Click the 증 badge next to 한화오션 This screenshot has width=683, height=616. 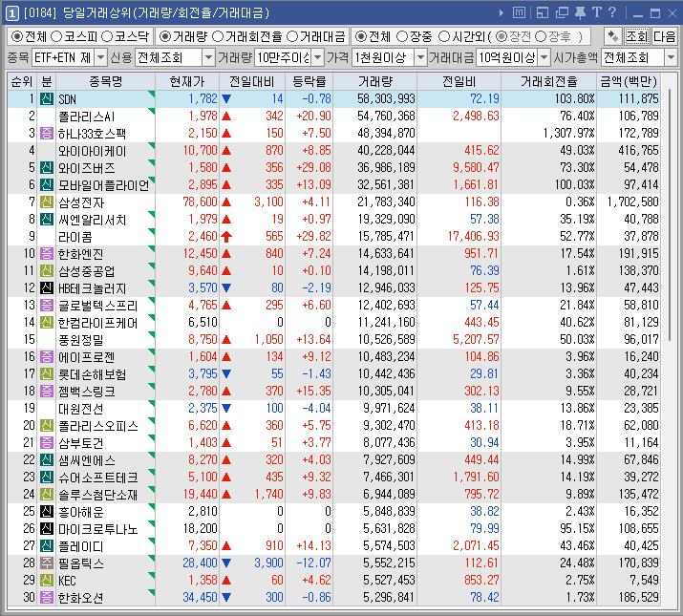click(x=47, y=597)
